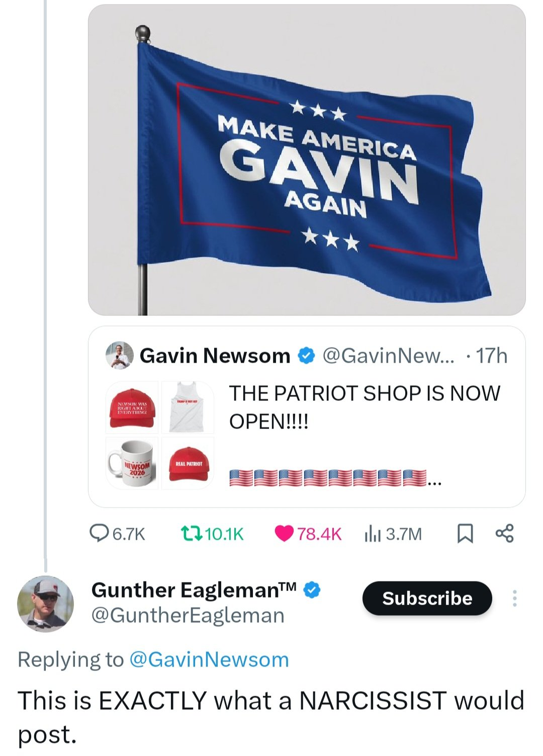Open Gavin Newsom's small avatar in quoted post
The width and height of the screenshot is (543, 756).
[120, 356]
